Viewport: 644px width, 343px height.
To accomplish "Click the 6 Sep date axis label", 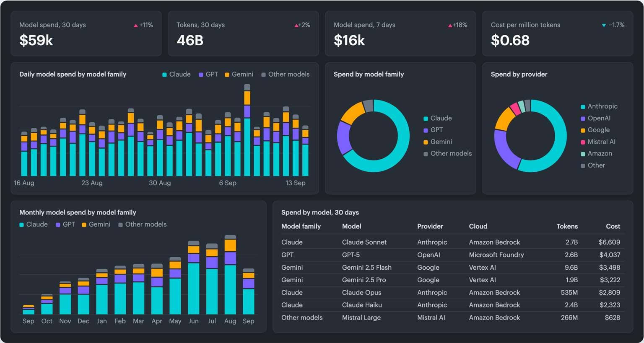I will (228, 183).
